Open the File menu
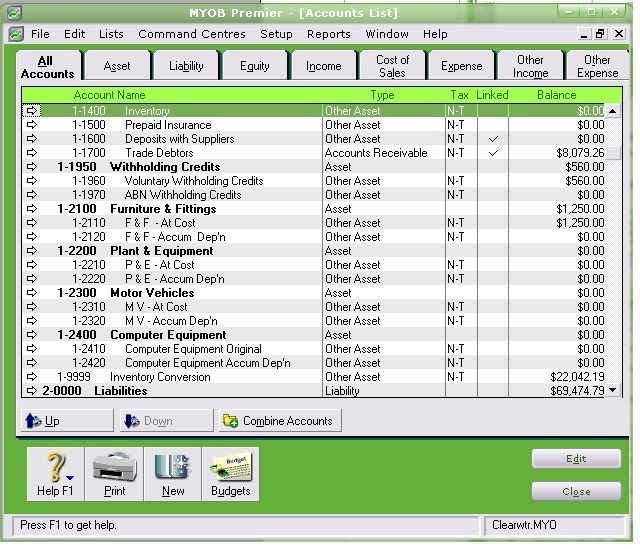The width and height of the screenshot is (640, 549). pyautogui.click(x=40, y=34)
